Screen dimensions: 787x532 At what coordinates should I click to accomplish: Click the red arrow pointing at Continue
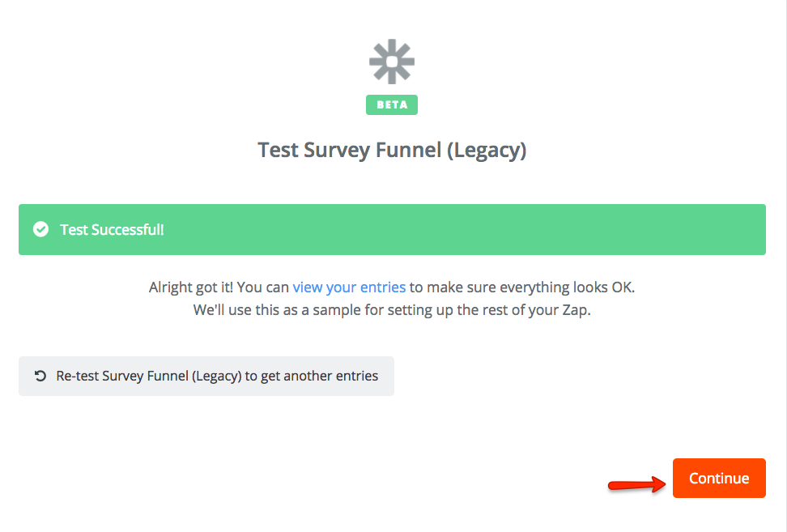click(x=636, y=484)
